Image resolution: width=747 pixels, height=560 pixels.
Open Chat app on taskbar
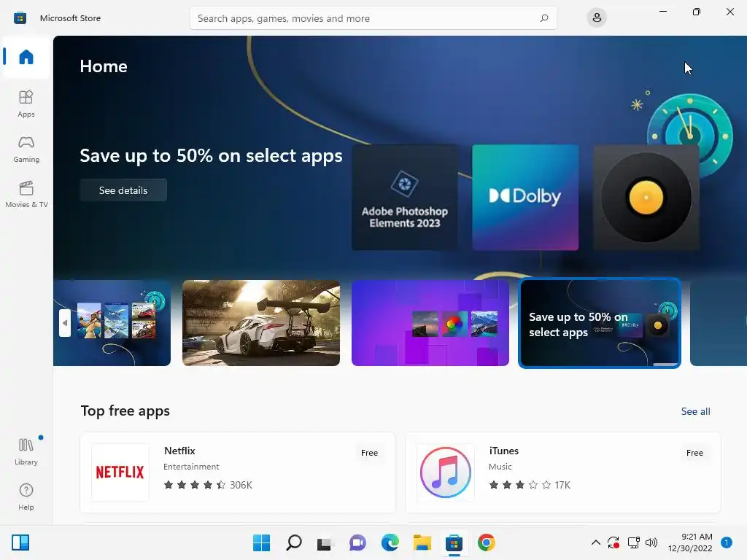point(357,542)
